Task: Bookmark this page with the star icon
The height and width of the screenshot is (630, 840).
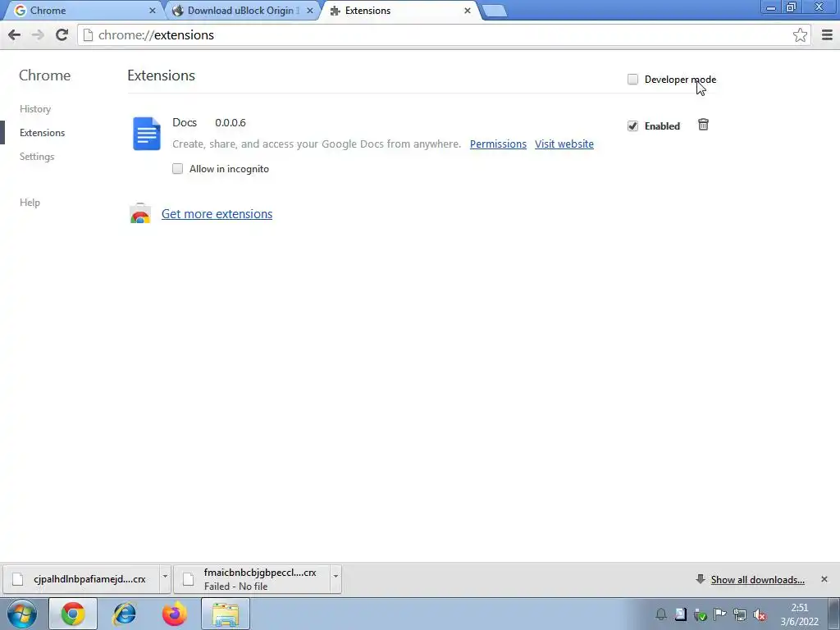Action: tap(800, 34)
